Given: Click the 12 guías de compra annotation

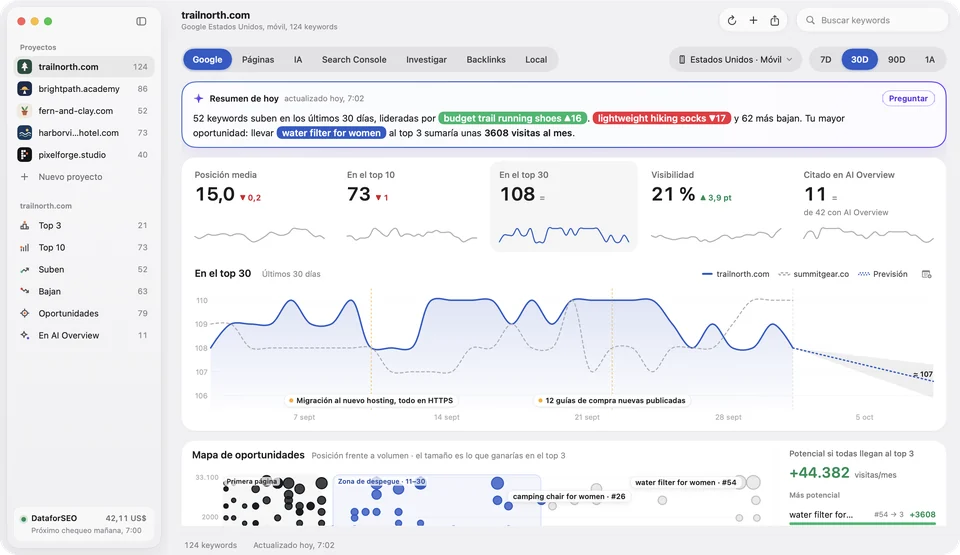Looking at the screenshot, I should click(x=612, y=401).
